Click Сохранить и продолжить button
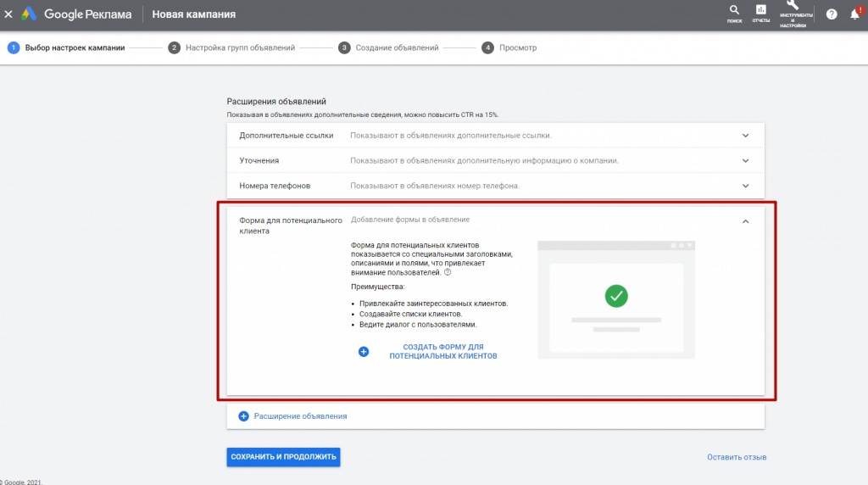The width and height of the screenshot is (868, 485). (x=283, y=457)
